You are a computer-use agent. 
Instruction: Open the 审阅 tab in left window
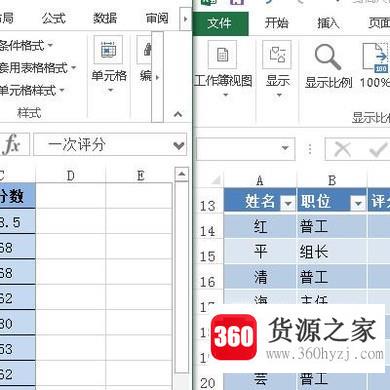coord(157,18)
